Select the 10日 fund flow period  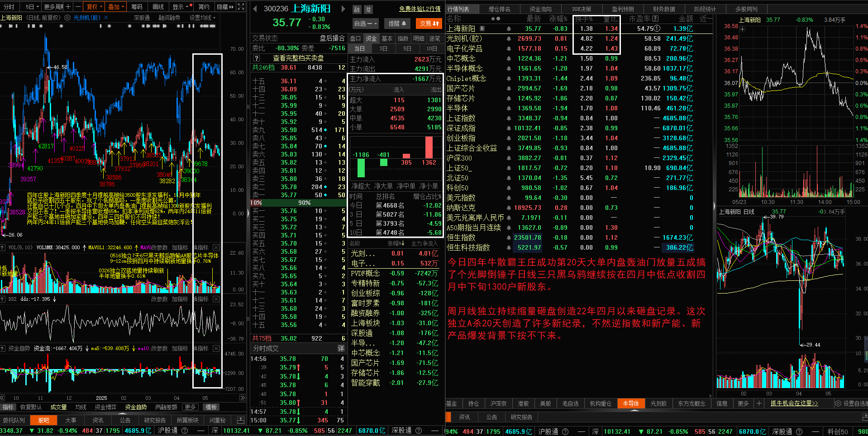coord(432,48)
